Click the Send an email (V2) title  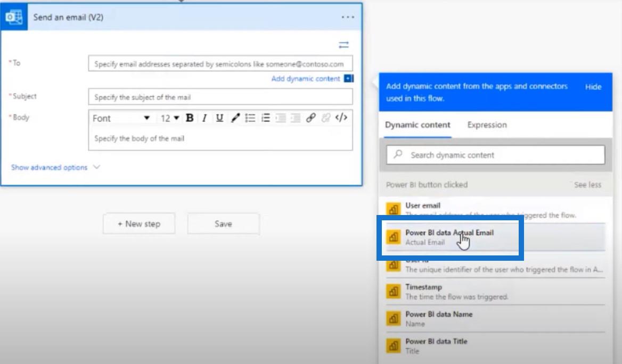click(68, 17)
